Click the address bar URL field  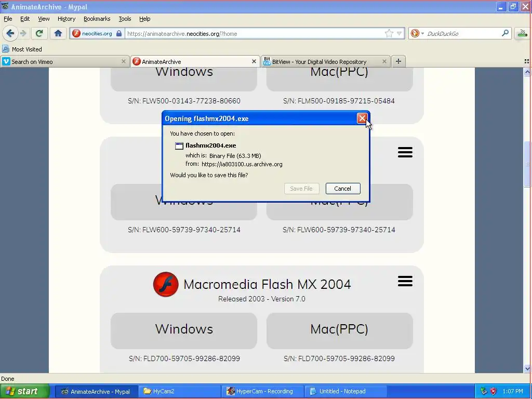pyautogui.click(x=255, y=34)
